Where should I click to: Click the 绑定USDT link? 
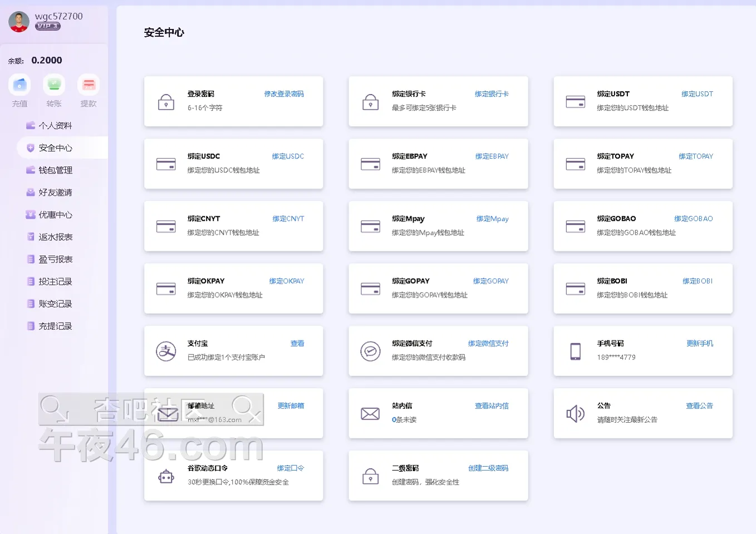tap(697, 94)
